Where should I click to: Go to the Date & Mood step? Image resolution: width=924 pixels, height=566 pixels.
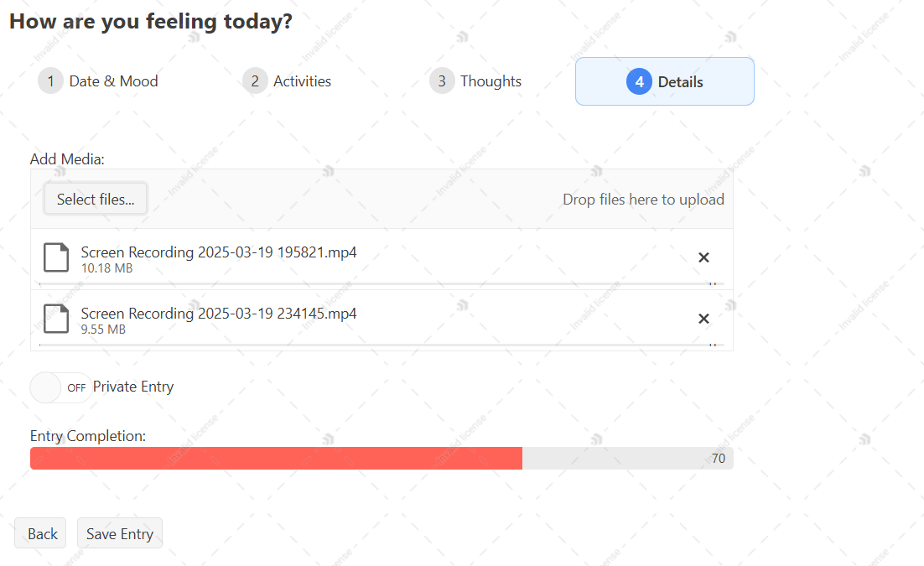pos(98,81)
